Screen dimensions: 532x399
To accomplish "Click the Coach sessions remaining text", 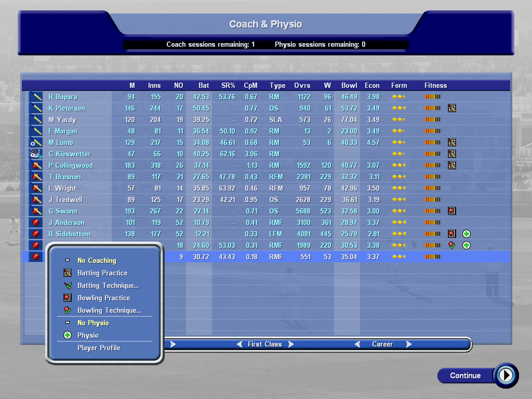I will 210,45.
